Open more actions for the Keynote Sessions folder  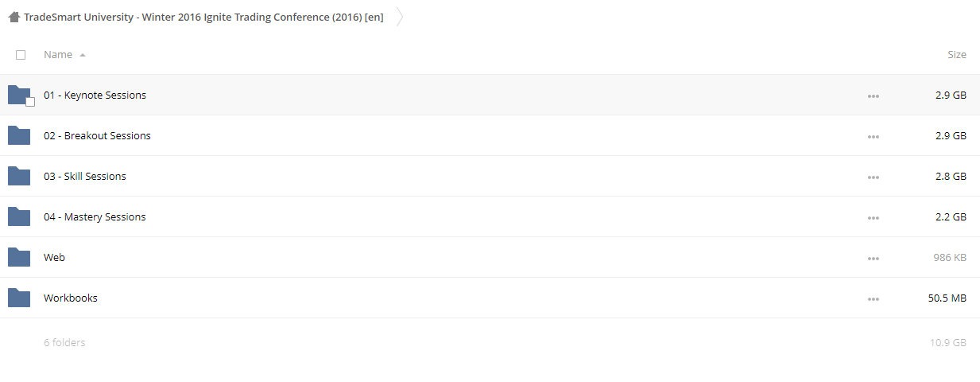pos(873,95)
